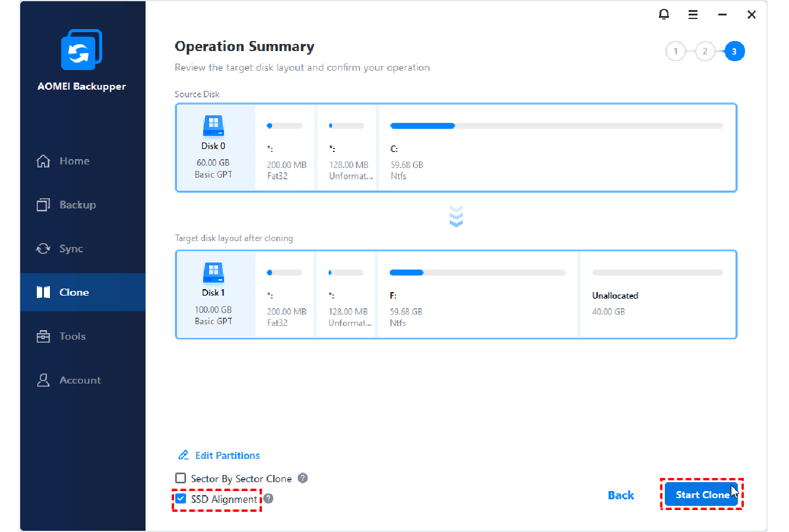Start the clone operation
789x532 pixels.
(701, 495)
